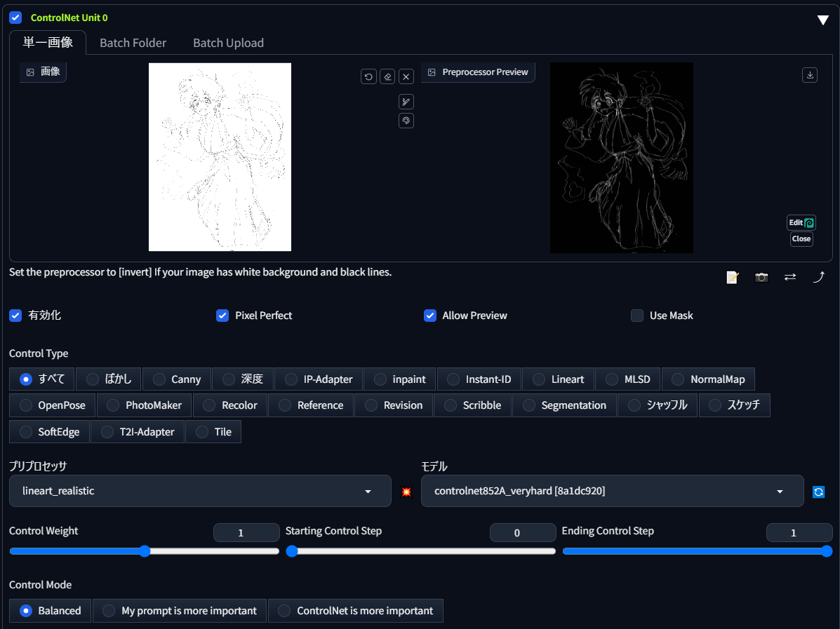This screenshot has width=840, height=629.
Task: Select the IP-Adapter control type
Action: [x=319, y=379]
